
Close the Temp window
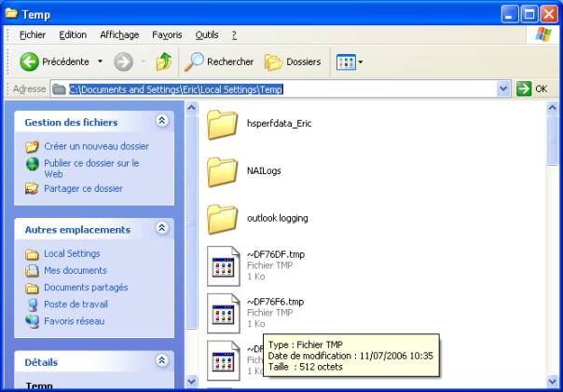pos(549,14)
